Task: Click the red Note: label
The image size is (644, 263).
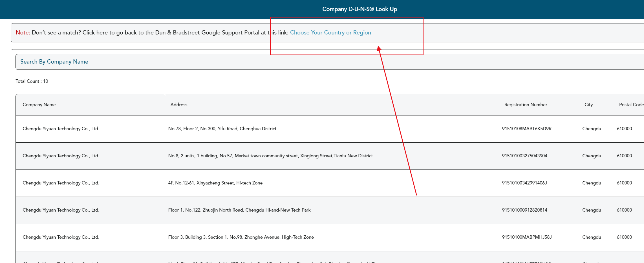Action: [x=23, y=32]
